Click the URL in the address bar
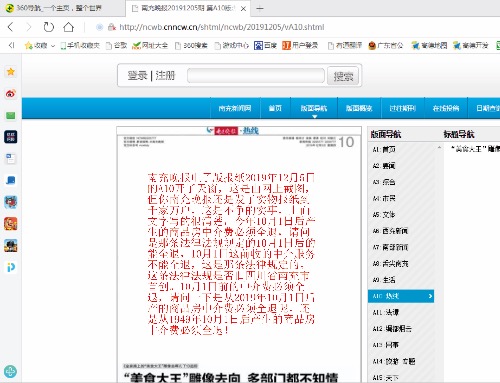This screenshot has width=500, height=383. tap(222, 27)
